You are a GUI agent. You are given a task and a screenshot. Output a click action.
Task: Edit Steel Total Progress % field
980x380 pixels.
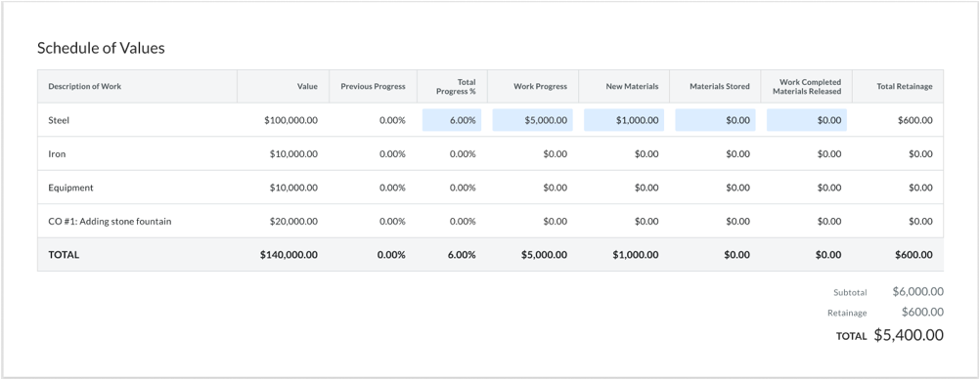tap(452, 120)
